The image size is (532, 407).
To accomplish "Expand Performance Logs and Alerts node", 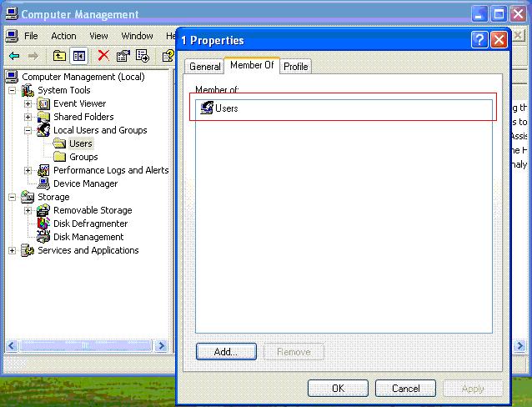I will pyautogui.click(x=28, y=170).
